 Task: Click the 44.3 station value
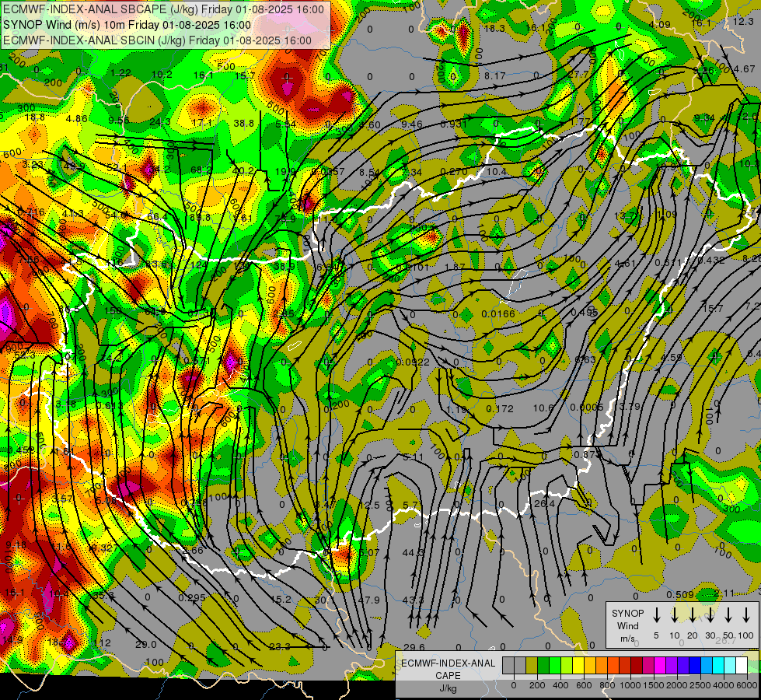click(x=414, y=552)
